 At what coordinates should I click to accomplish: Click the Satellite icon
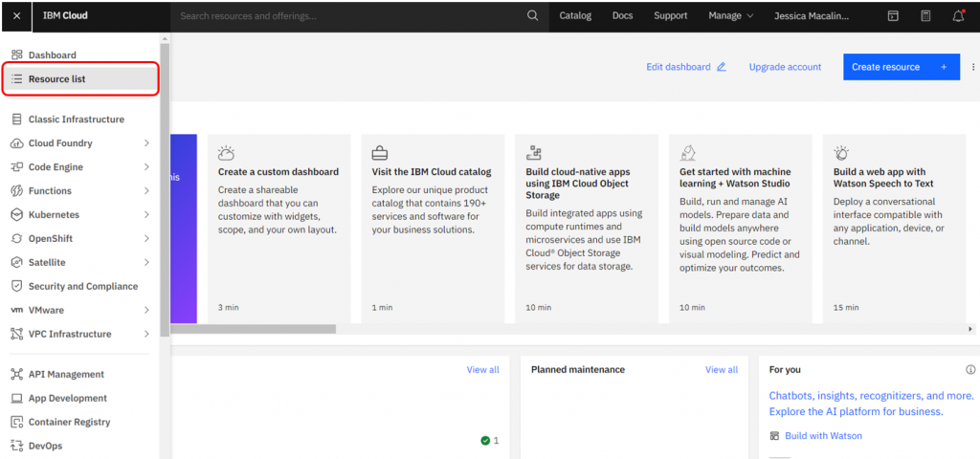17,262
